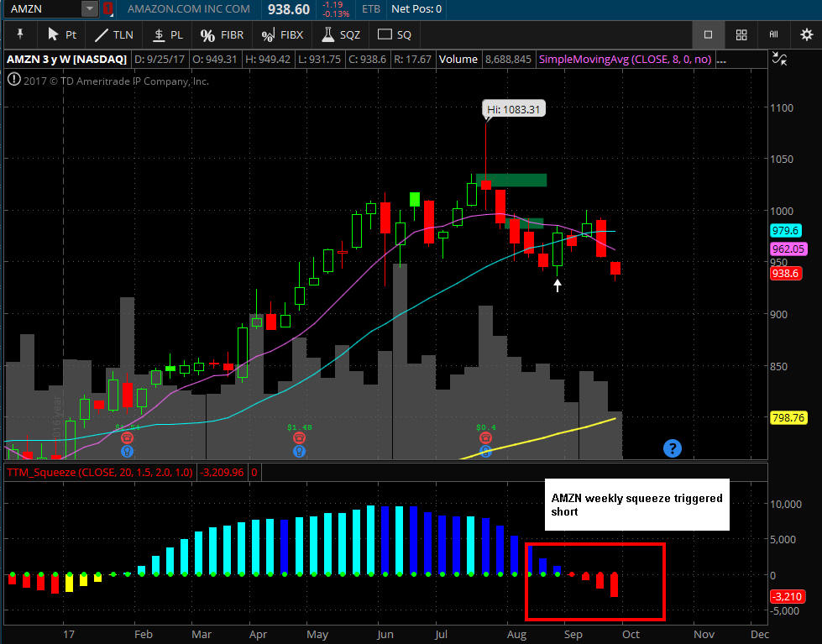Image resolution: width=822 pixels, height=644 pixels.
Task: Click the blue question mark help button
Action: [x=672, y=448]
